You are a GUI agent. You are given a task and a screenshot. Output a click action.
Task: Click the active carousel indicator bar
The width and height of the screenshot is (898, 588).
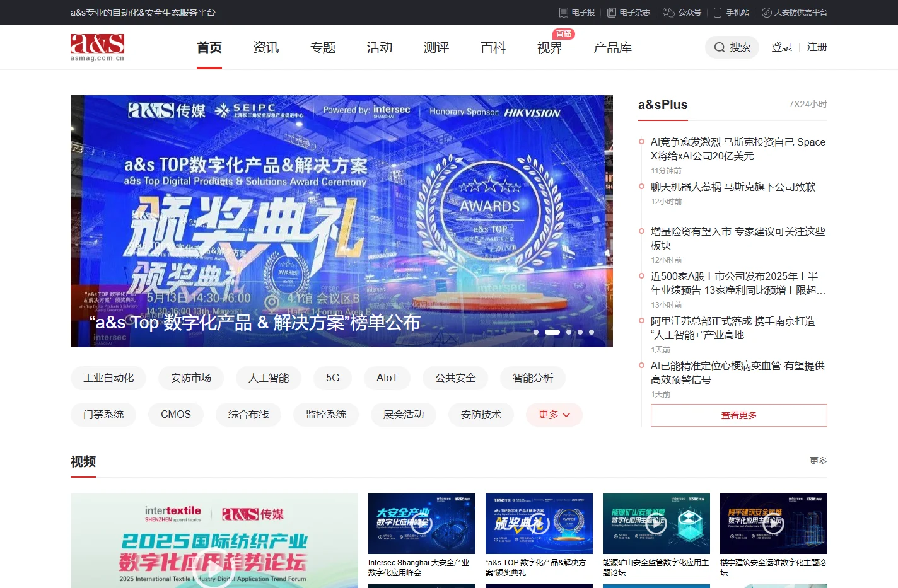pos(552,332)
